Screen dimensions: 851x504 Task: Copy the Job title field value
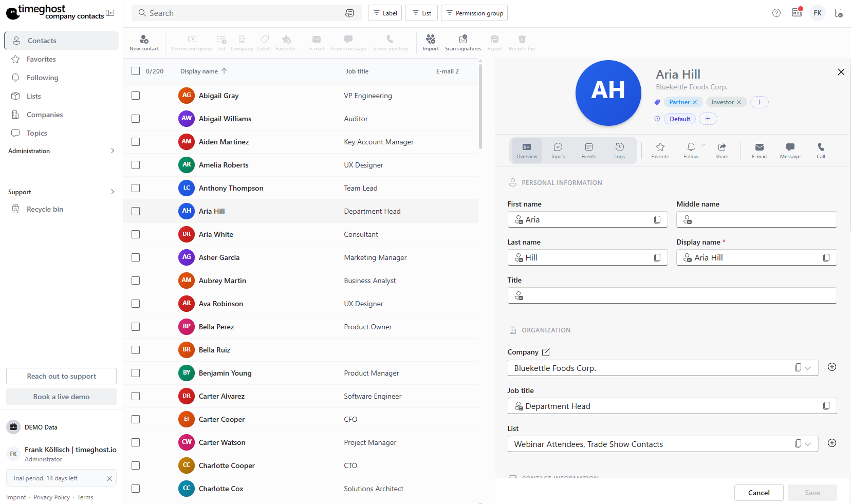tap(826, 406)
